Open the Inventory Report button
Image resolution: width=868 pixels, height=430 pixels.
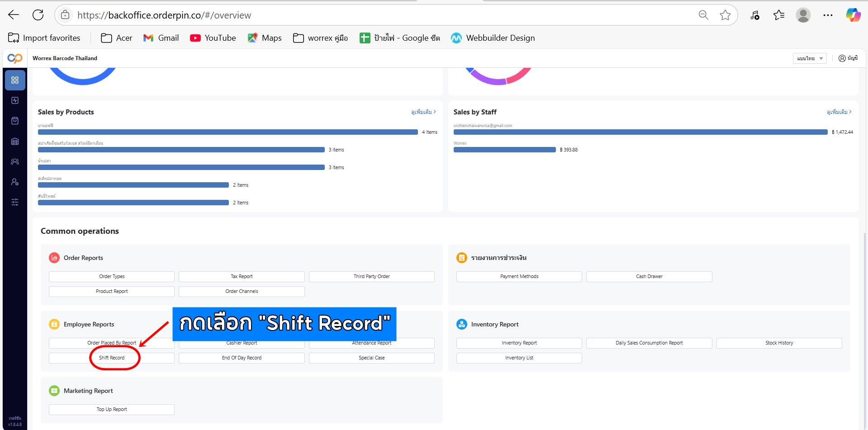(519, 343)
